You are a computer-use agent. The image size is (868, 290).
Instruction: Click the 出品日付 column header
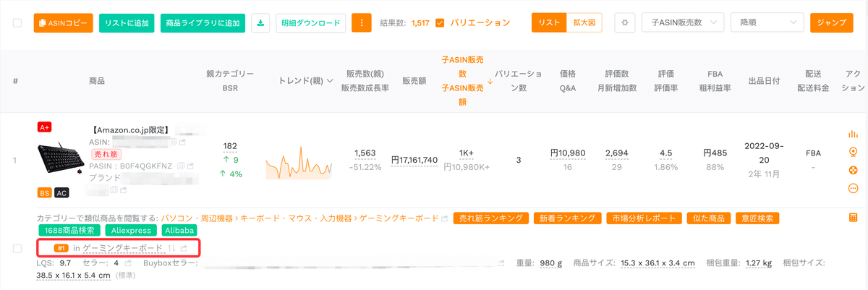(764, 81)
